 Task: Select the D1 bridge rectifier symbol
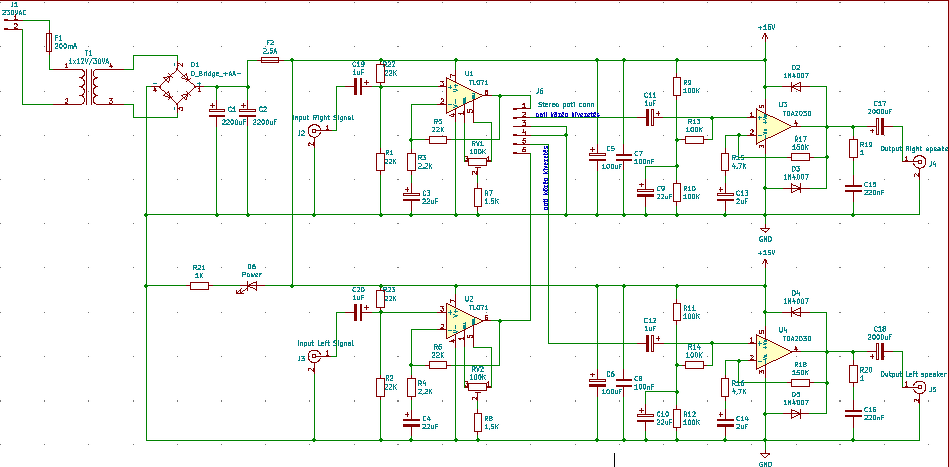(x=176, y=86)
